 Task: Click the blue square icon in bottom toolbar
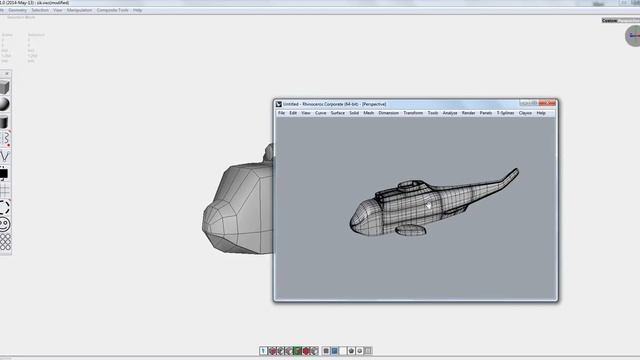334,351
